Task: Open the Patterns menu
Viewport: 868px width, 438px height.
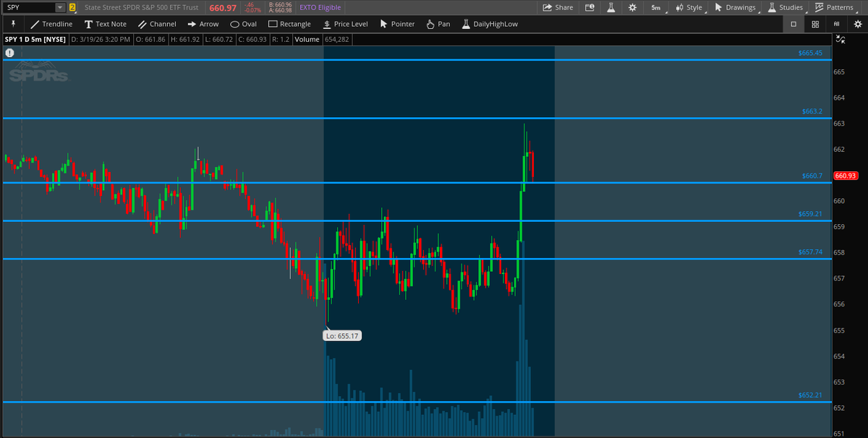Action: (x=835, y=7)
